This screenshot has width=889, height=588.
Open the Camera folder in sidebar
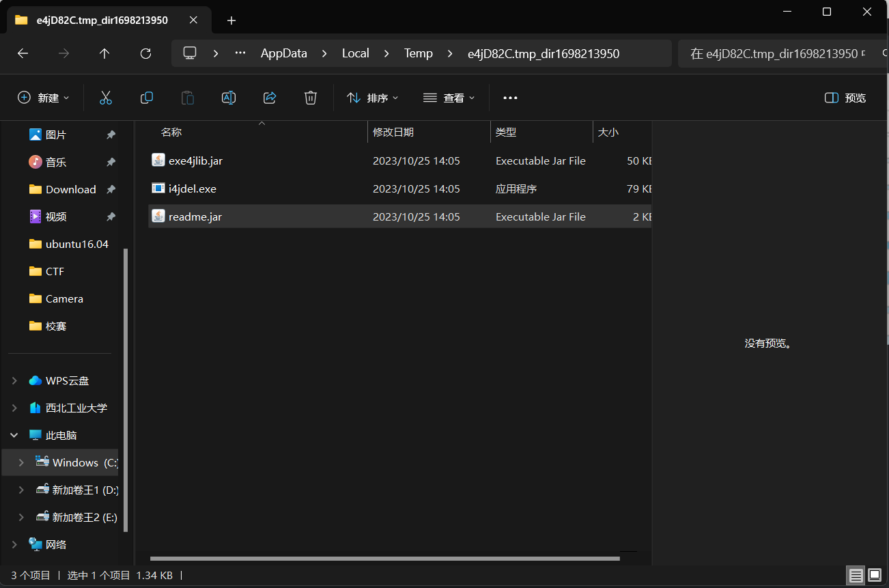click(x=64, y=299)
